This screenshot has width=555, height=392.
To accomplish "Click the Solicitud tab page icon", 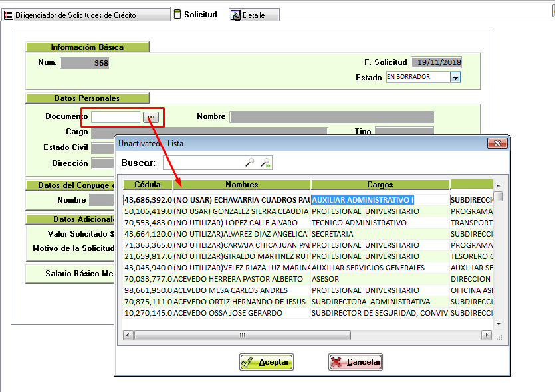I will coord(177,14).
